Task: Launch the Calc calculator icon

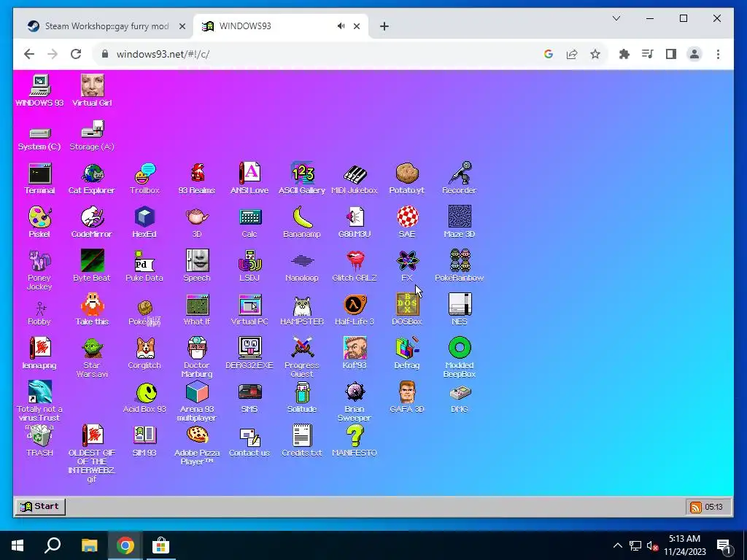Action: (x=249, y=217)
